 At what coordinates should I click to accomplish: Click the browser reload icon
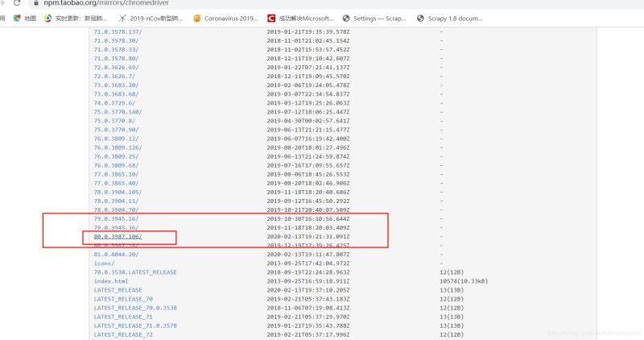[17, 2]
